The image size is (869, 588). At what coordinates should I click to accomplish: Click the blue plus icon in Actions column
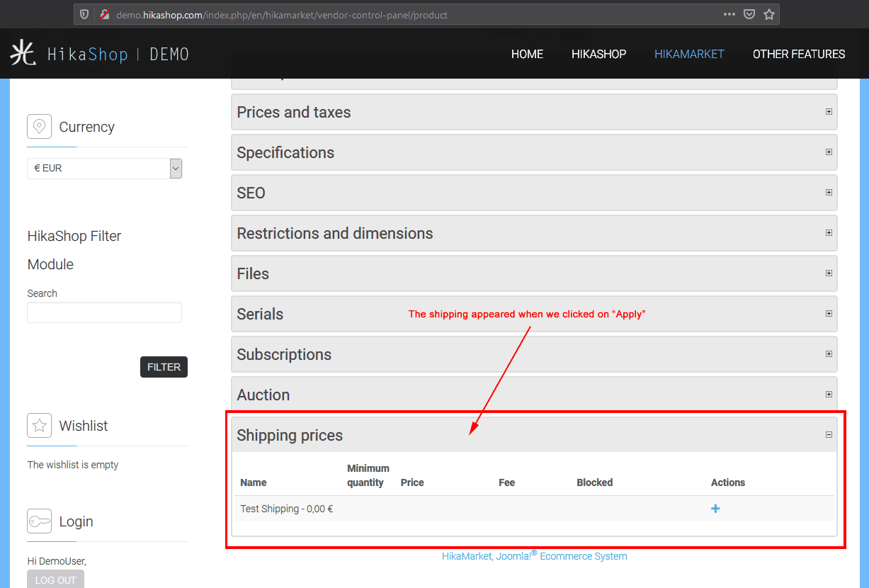pos(715,509)
